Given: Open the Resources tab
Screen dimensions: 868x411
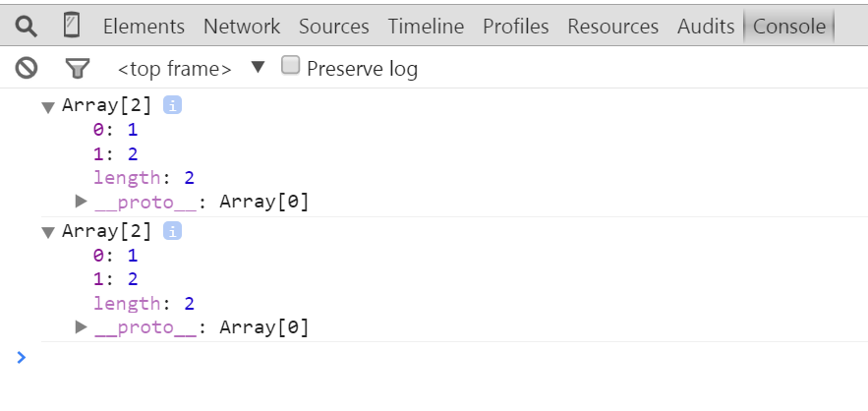Looking at the screenshot, I should coord(612,27).
